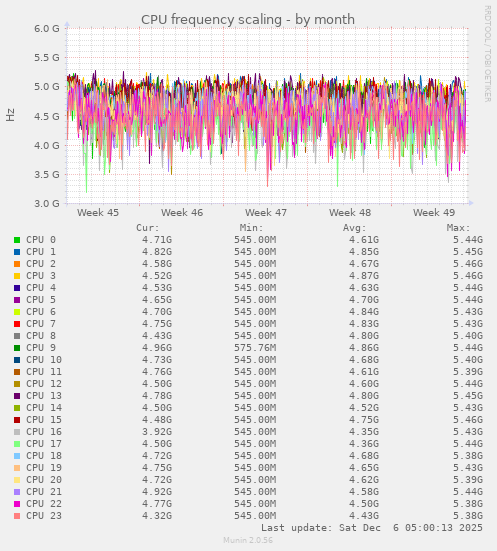Viewport: 497px width, 551px height.
Task: Click the 'Week 47' x-axis label
Action: pos(266,213)
